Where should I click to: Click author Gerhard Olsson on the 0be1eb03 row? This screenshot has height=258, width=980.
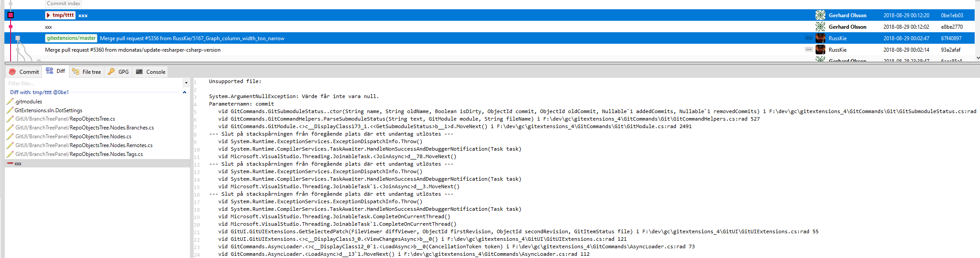coord(847,15)
